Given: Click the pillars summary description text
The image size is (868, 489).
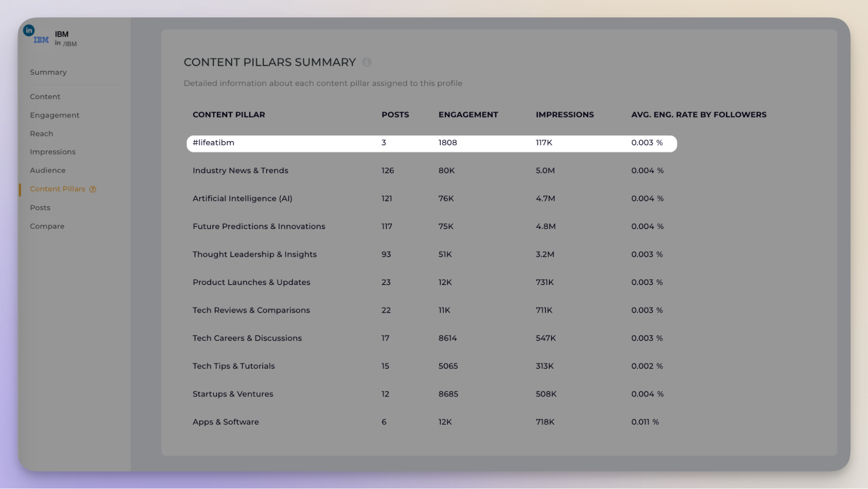Looking at the screenshot, I should [323, 83].
